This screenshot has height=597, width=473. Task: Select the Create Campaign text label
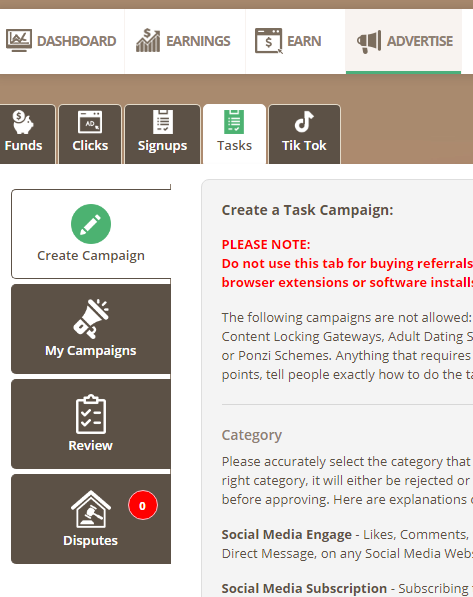point(91,255)
